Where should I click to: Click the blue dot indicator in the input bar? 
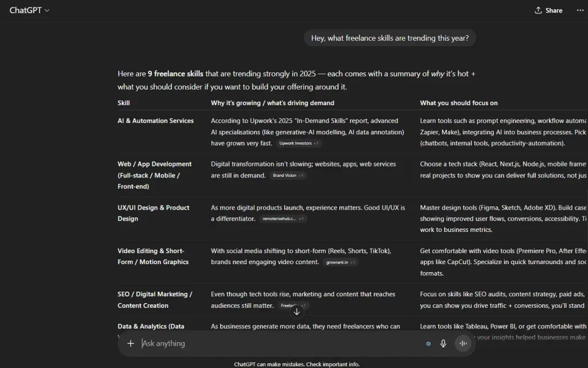(x=428, y=344)
